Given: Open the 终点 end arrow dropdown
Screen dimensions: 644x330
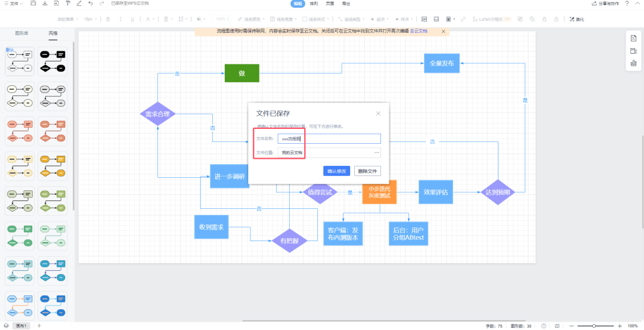Looking at the screenshot, I should [x=404, y=19].
